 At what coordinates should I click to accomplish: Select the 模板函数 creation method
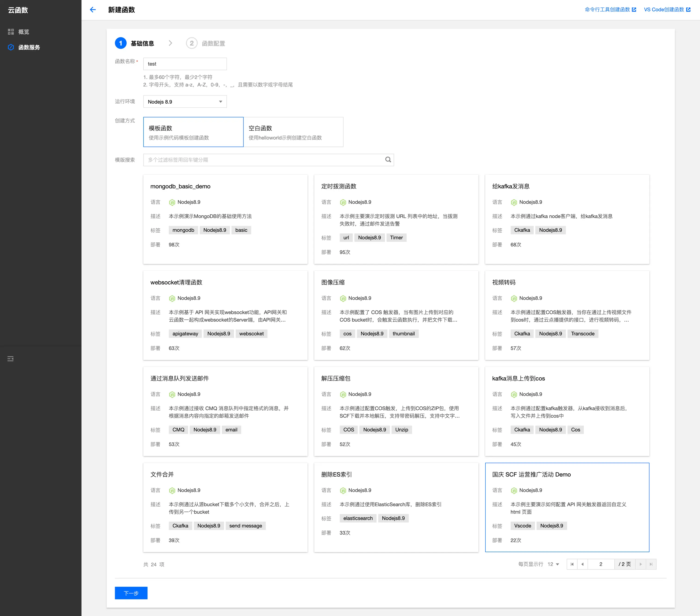(193, 132)
